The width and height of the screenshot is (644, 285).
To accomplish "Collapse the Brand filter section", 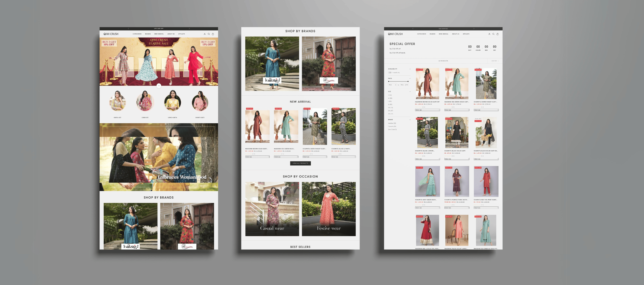I will (410, 120).
